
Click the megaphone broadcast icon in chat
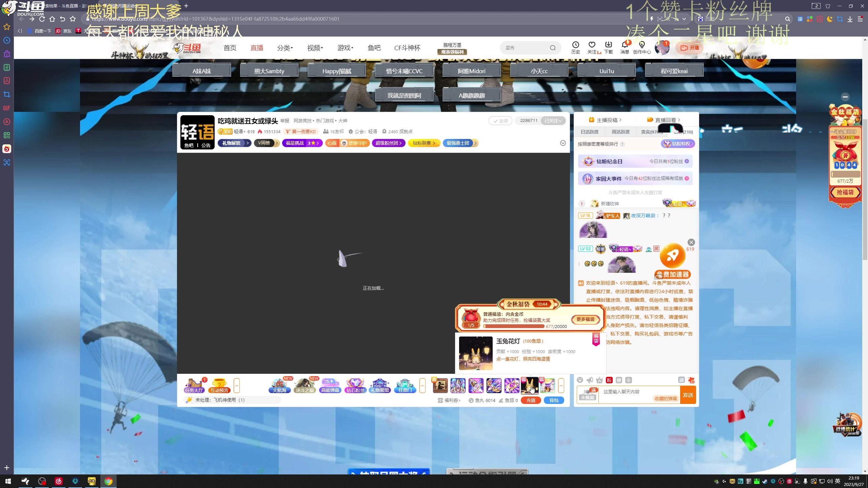click(x=590, y=380)
